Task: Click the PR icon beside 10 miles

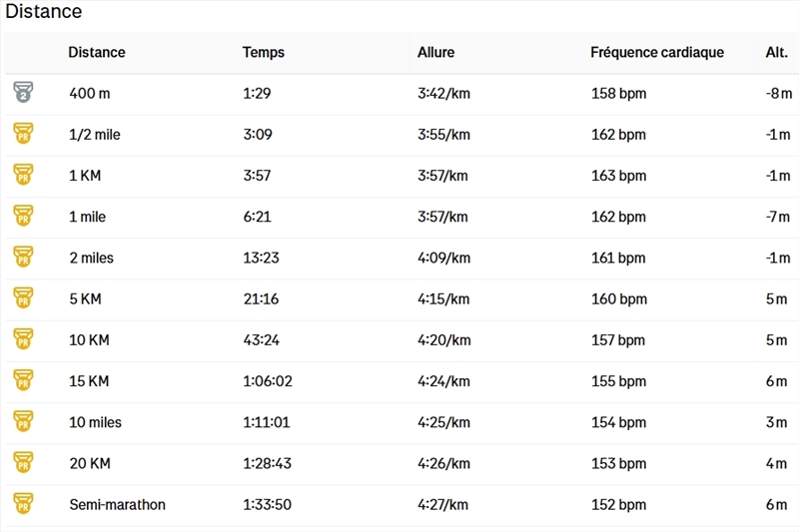Action: click(23, 421)
